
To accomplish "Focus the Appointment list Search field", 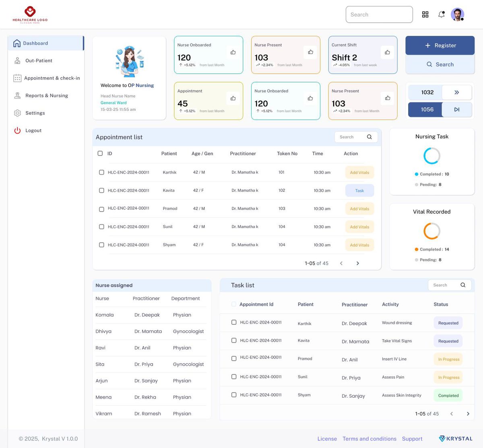I will coord(356,137).
